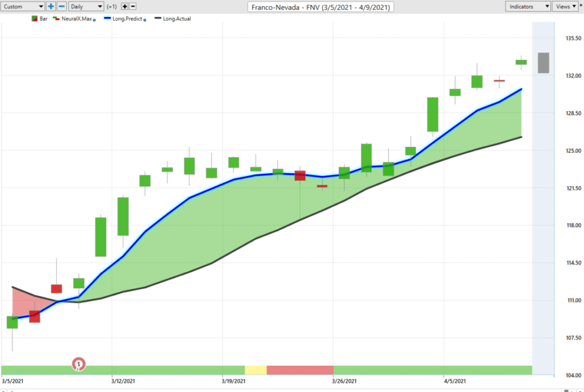Click the yellow segment of NeuralX bar
This screenshot has height=392, width=584.
[256, 370]
